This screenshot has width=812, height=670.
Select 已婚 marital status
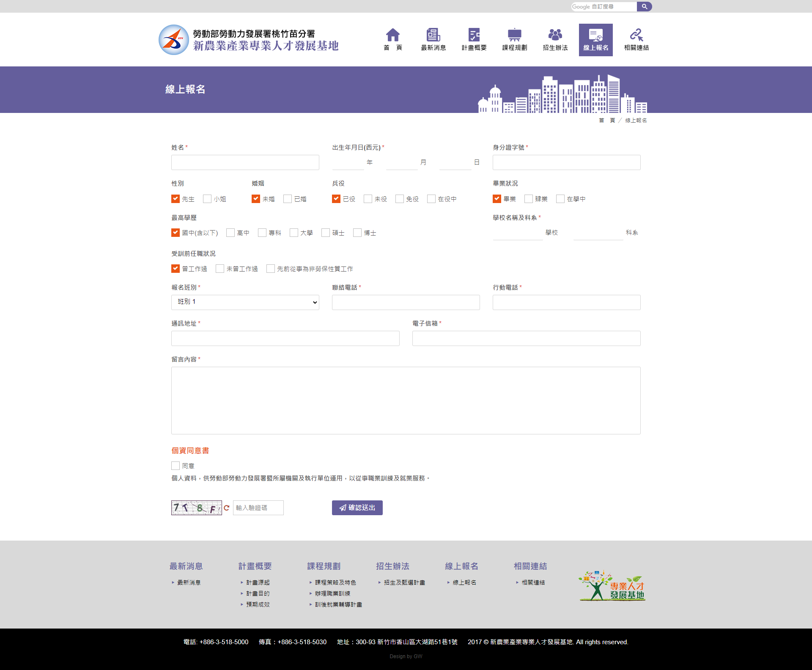tap(288, 199)
